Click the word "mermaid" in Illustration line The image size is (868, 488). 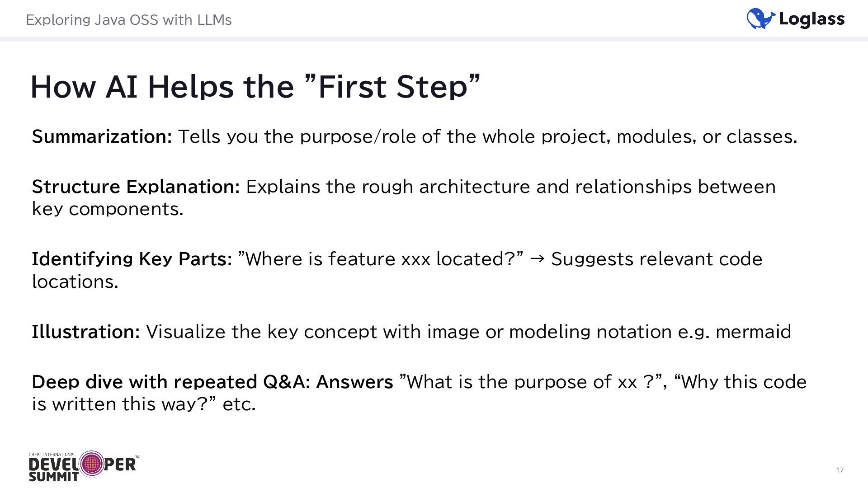coord(753,332)
